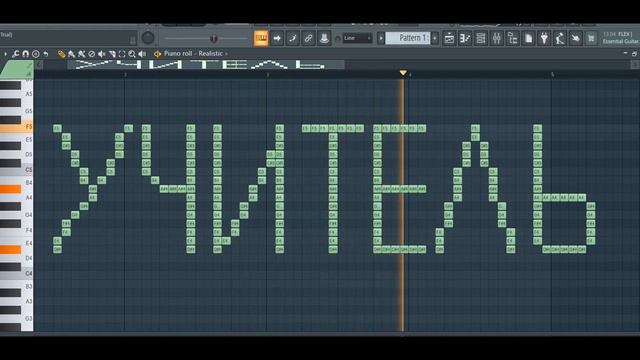The image size is (640, 360).
Task: Toggle the right-arrow button in main toolbar
Action: [x=277, y=38]
